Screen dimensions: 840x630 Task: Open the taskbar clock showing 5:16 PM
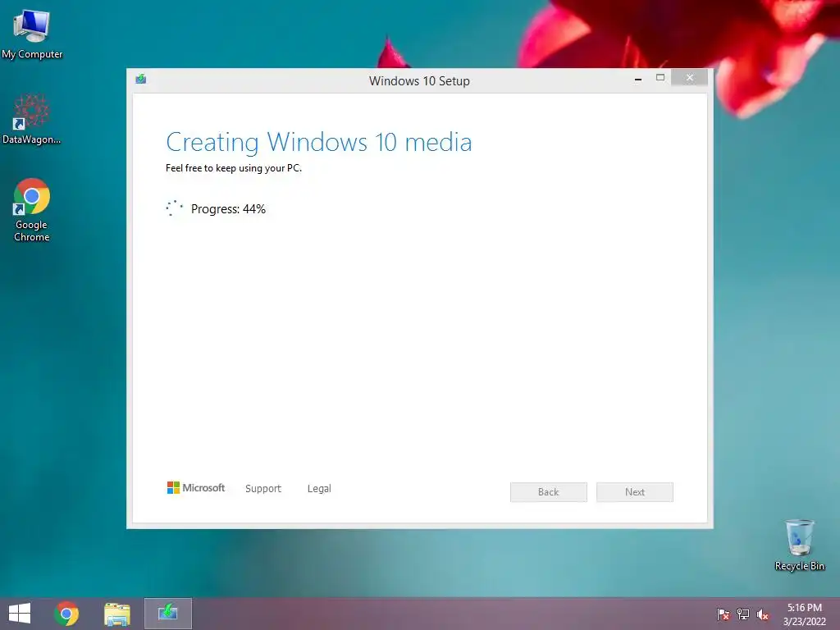[x=804, y=614]
